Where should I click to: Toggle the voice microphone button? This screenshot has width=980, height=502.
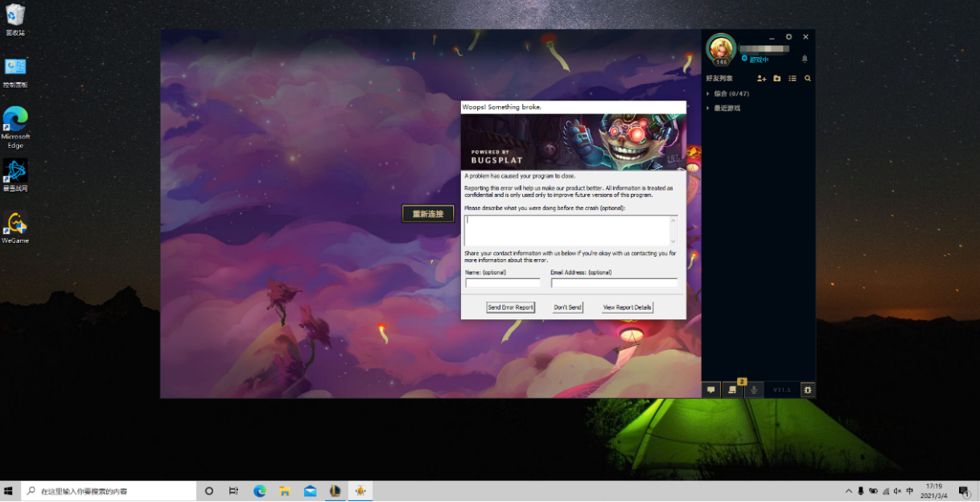[x=754, y=389]
